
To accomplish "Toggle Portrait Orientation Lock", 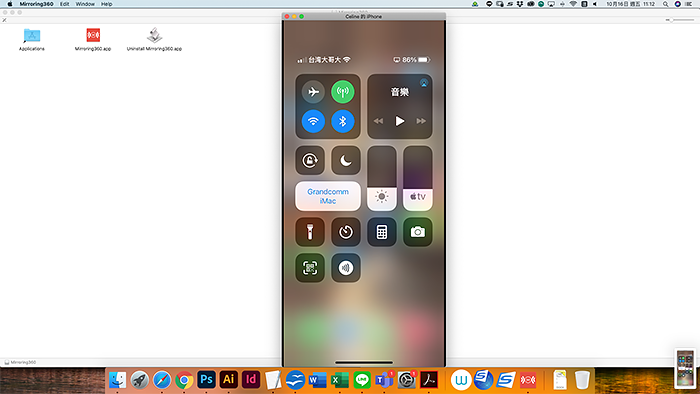I will [x=310, y=160].
